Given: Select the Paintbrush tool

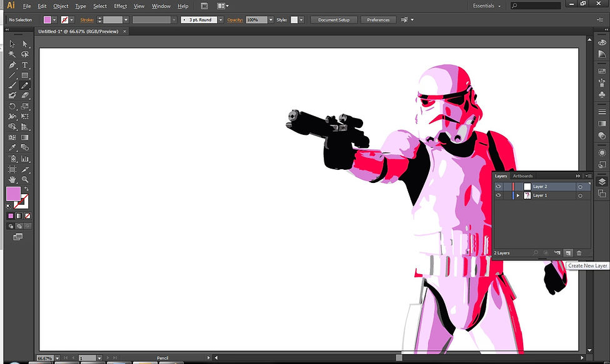Looking at the screenshot, I should tap(12, 86).
